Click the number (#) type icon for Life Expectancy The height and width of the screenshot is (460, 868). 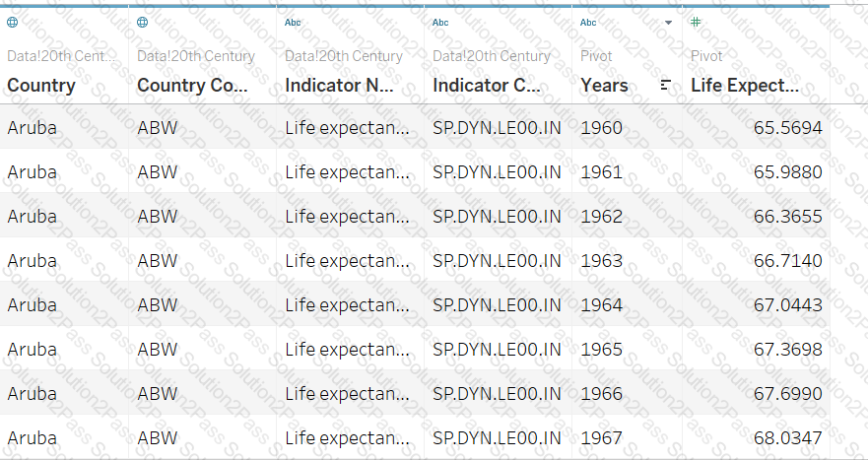pyautogui.click(x=696, y=22)
